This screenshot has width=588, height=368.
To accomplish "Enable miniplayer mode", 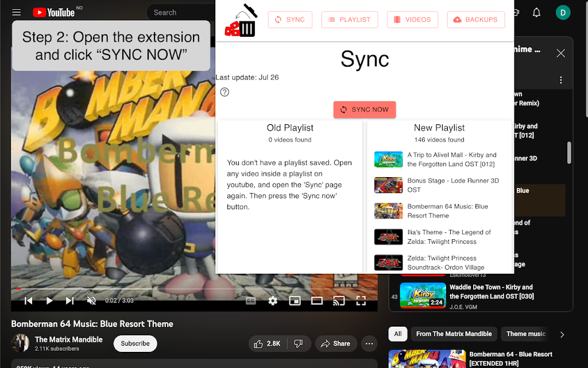I will [295, 300].
